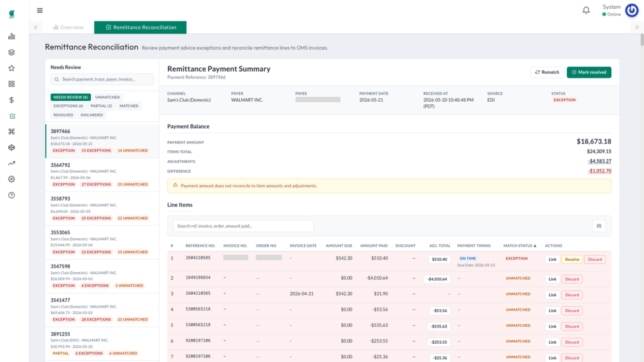Link line item 5 (-$535.63)

(552, 326)
